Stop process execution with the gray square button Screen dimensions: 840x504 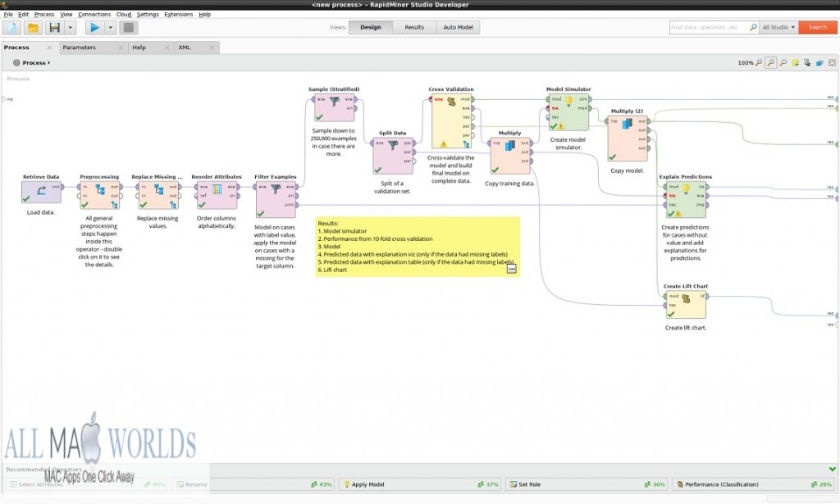pos(128,27)
